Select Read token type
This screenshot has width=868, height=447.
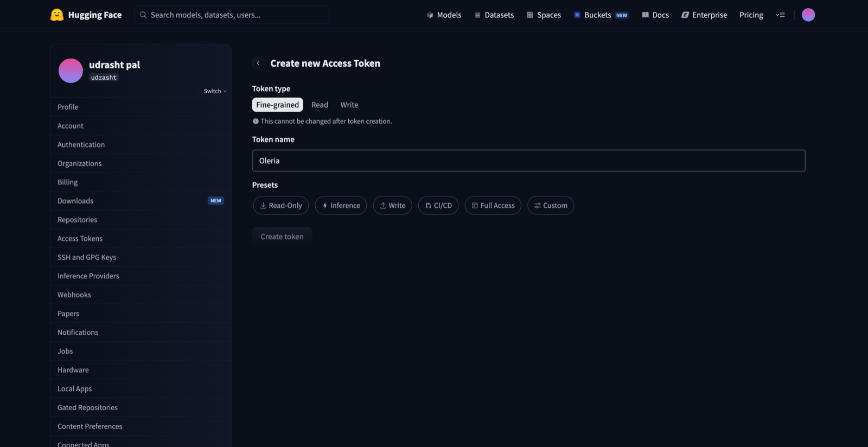coord(320,105)
